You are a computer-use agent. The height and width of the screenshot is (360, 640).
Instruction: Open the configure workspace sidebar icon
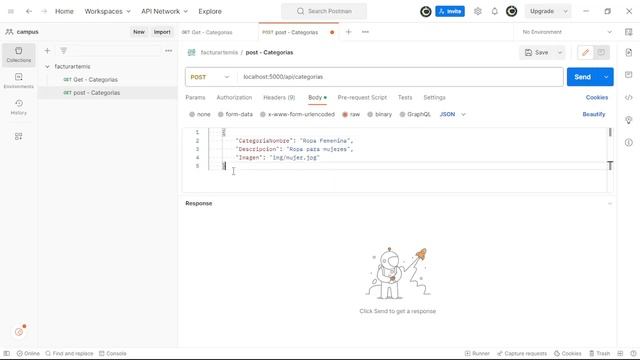[19, 136]
